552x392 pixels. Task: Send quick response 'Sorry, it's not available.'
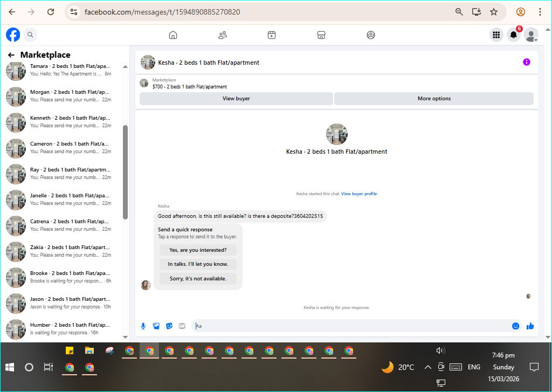(x=198, y=279)
